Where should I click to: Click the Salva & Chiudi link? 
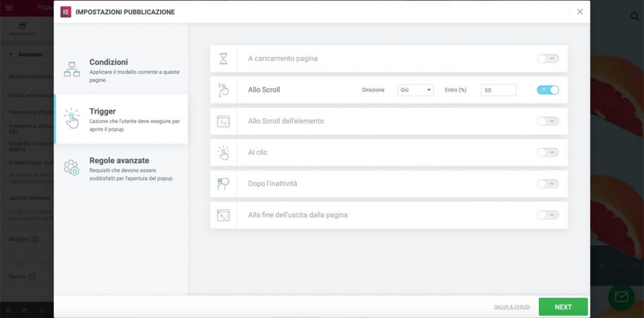click(511, 307)
